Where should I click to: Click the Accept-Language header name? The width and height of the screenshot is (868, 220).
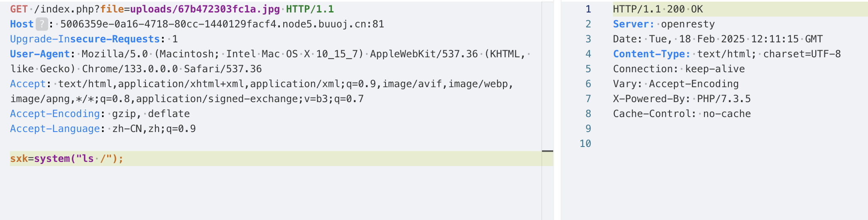click(x=55, y=129)
